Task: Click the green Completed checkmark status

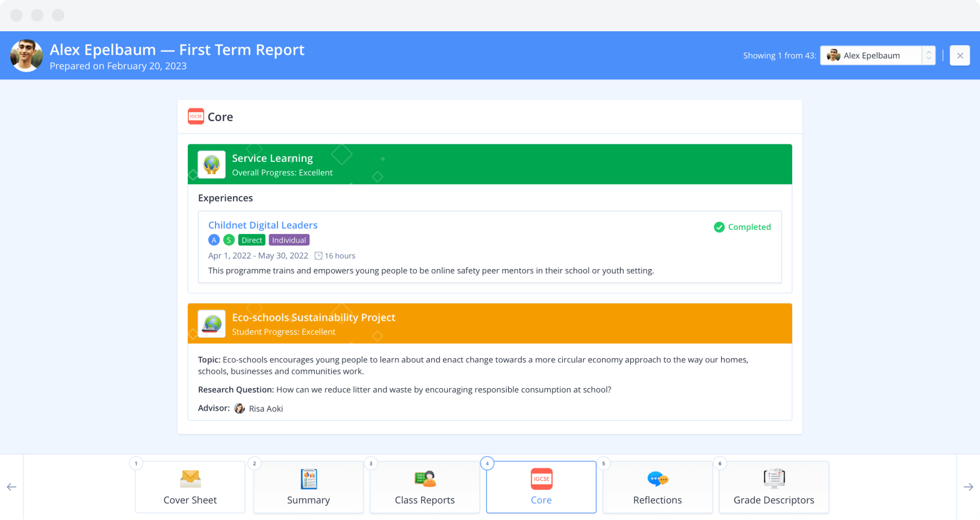Action: coord(719,227)
